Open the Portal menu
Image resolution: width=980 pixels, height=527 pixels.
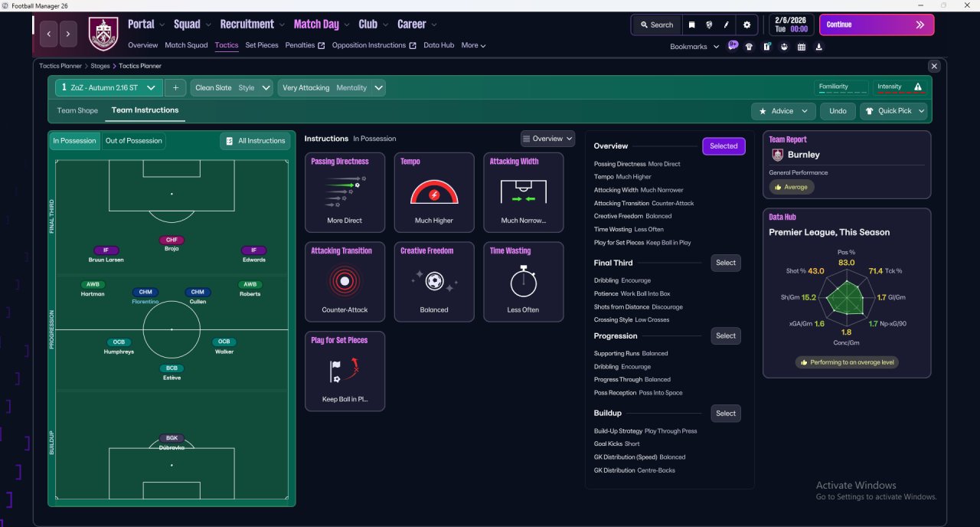coord(146,25)
